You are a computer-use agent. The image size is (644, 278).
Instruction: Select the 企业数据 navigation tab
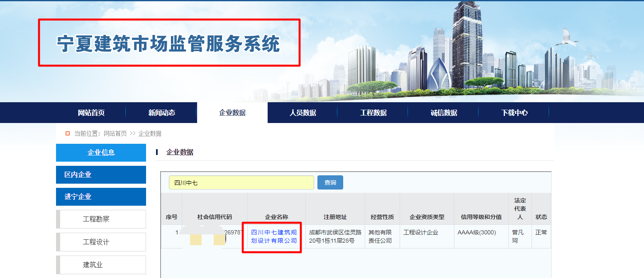232,113
